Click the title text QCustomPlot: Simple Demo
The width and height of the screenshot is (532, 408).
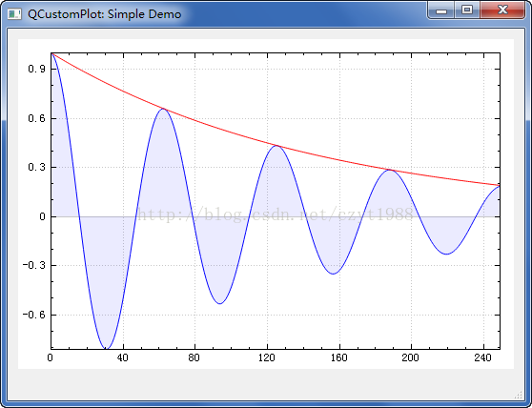[105, 14]
